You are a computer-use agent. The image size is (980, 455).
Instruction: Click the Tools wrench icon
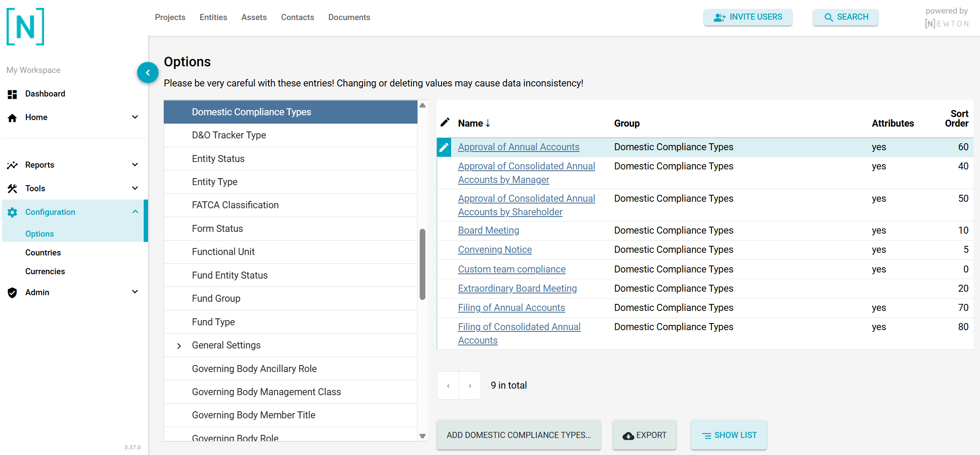(12, 189)
